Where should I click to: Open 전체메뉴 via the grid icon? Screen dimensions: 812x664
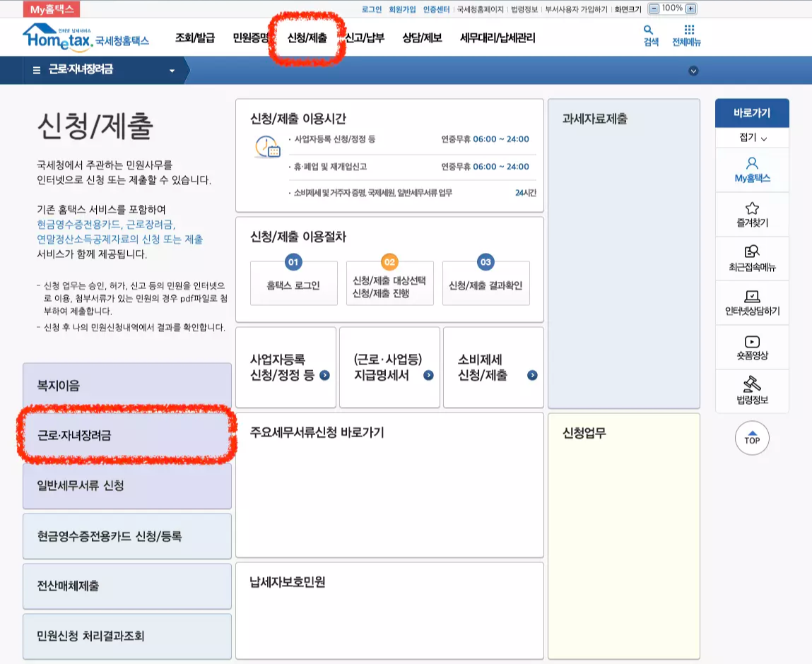pos(688,34)
